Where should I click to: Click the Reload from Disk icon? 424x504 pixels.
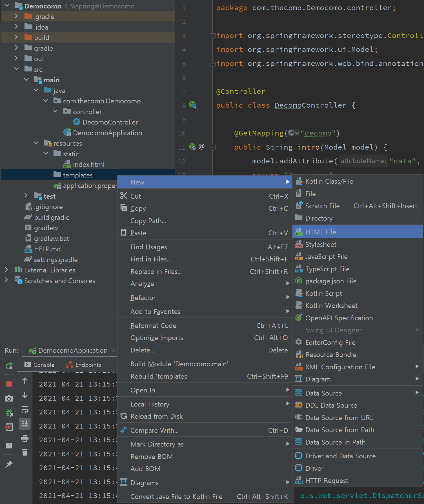(x=124, y=416)
